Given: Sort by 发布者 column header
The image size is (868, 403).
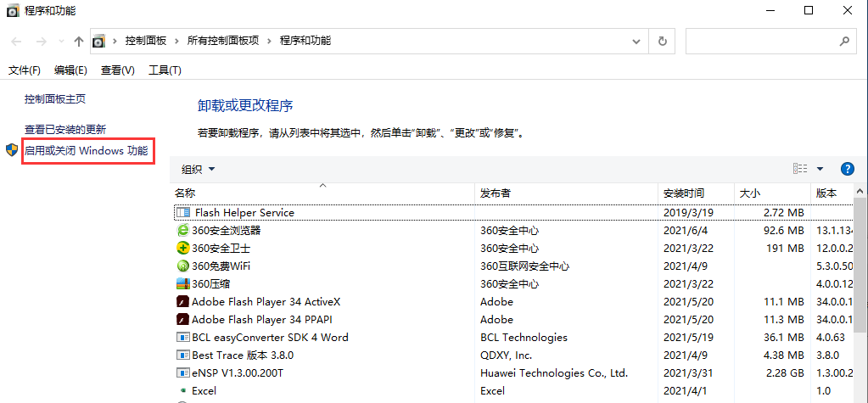Looking at the screenshot, I should (x=495, y=193).
